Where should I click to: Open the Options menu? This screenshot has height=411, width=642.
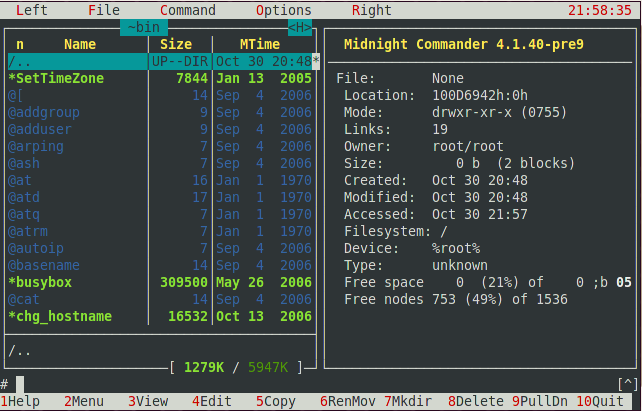click(x=284, y=10)
